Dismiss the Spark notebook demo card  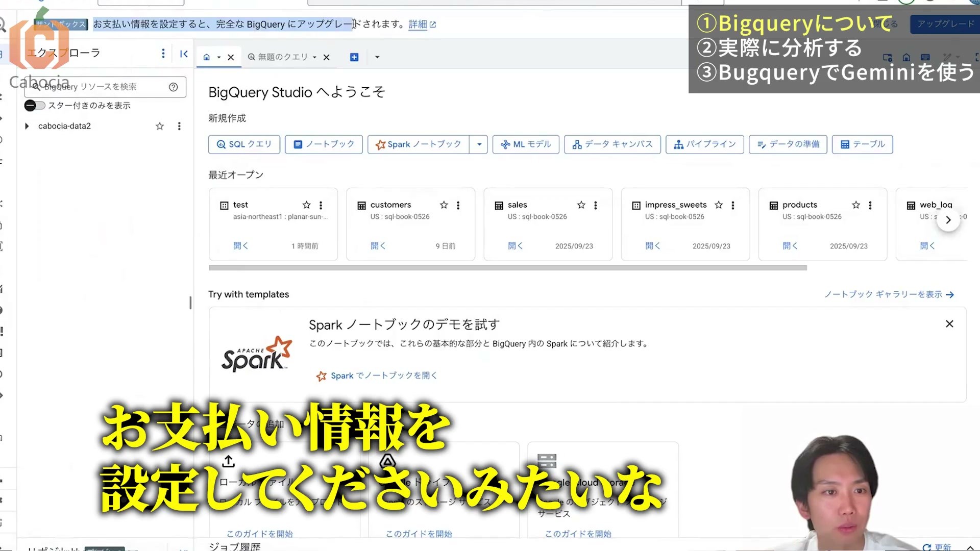pos(949,324)
